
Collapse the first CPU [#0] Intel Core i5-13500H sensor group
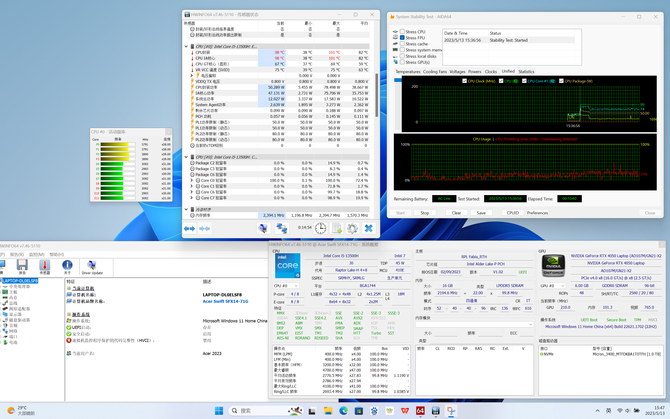(x=186, y=46)
